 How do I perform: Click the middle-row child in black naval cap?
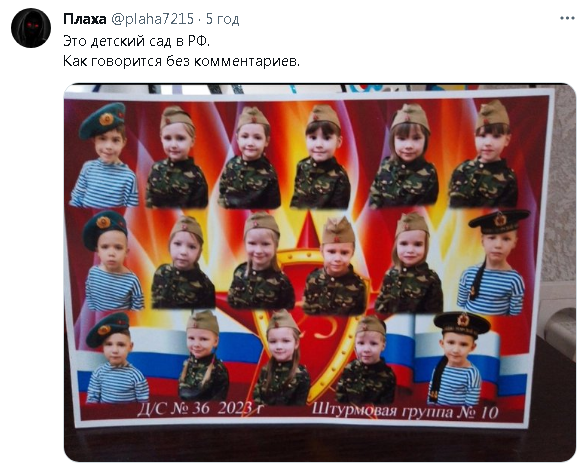pos(494,262)
